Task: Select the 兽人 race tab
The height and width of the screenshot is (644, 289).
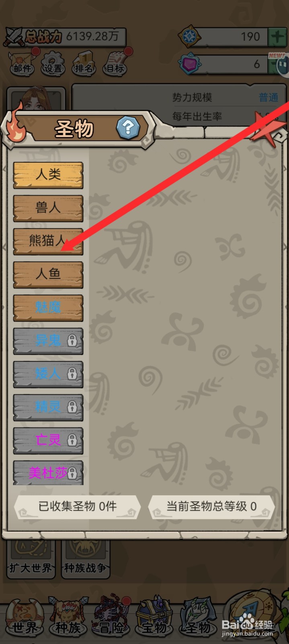Action: click(x=48, y=208)
